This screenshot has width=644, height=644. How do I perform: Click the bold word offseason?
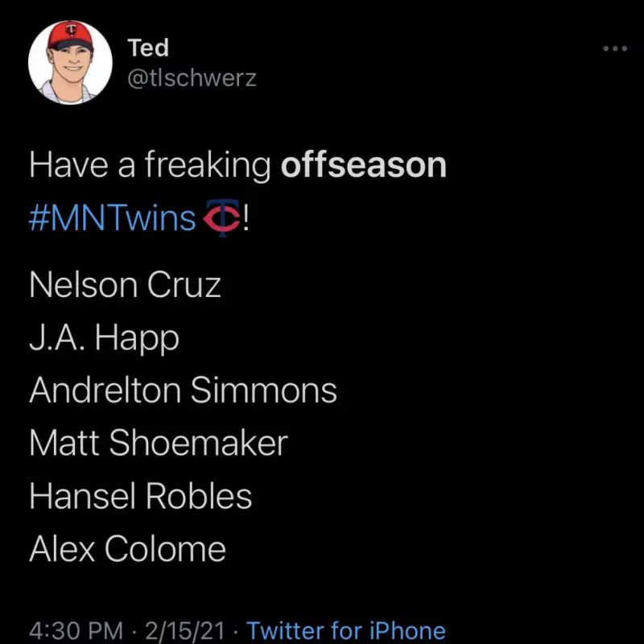click(x=363, y=165)
